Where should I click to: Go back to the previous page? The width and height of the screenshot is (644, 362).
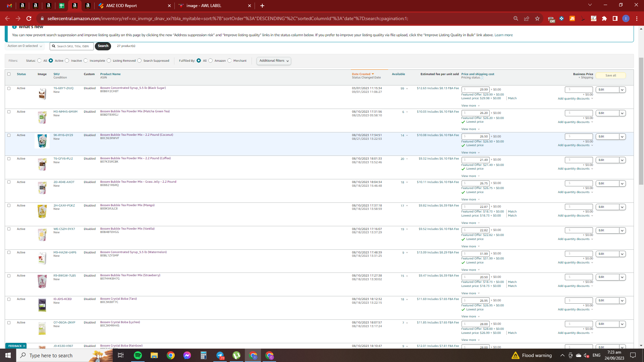tap(7, 18)
